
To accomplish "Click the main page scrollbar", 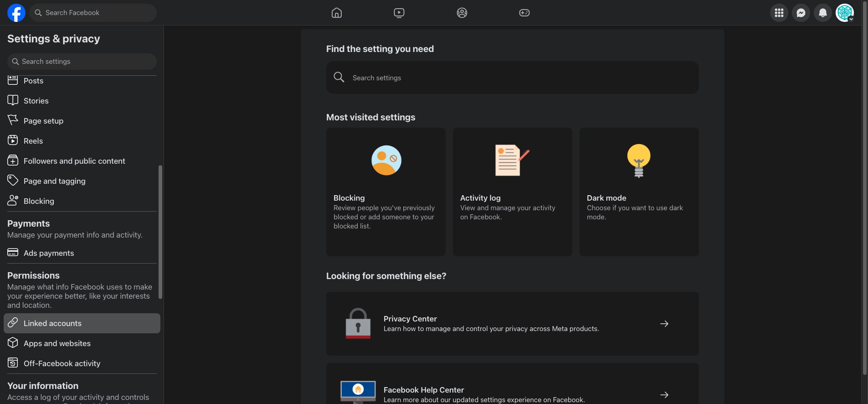I will pyautogui.click(x=865, y=188).
